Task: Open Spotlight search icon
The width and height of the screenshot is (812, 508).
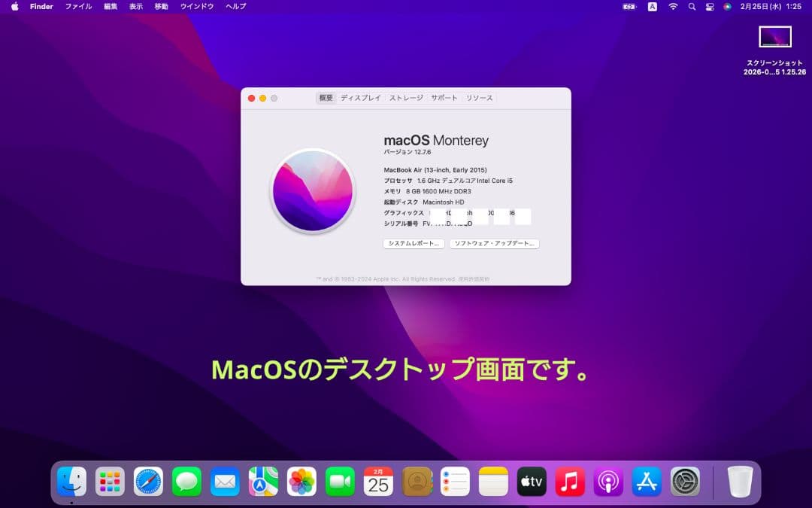Action: tap(692, 7)
